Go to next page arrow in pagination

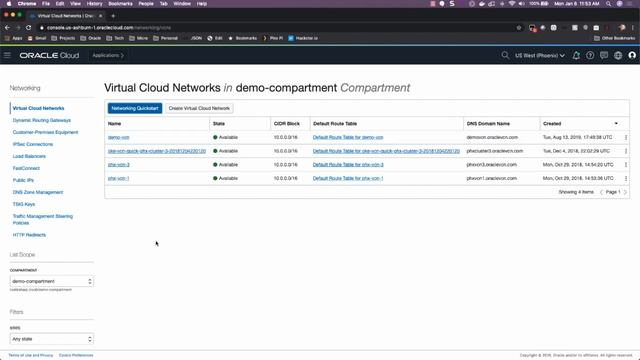pyautogui.click(x=625, y=192)
